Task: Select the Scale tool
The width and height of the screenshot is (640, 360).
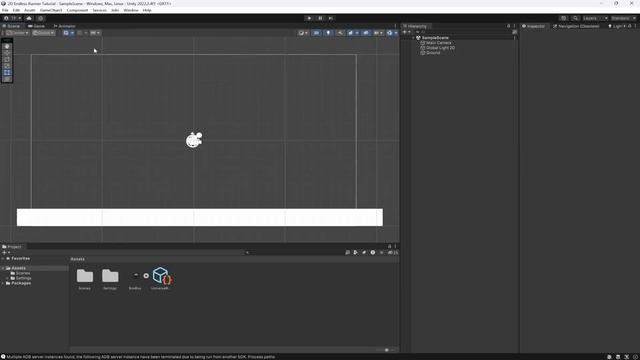Action: click(x=7, y=66)
